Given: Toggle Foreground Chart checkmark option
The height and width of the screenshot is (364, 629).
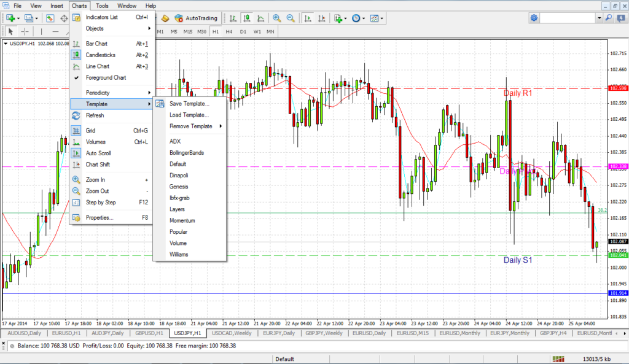Looking at the screenshot, I should [x=112, y=78].
